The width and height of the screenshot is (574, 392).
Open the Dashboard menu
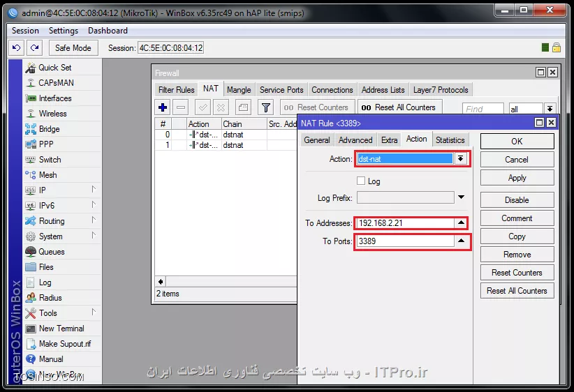(x=108, y=31)
